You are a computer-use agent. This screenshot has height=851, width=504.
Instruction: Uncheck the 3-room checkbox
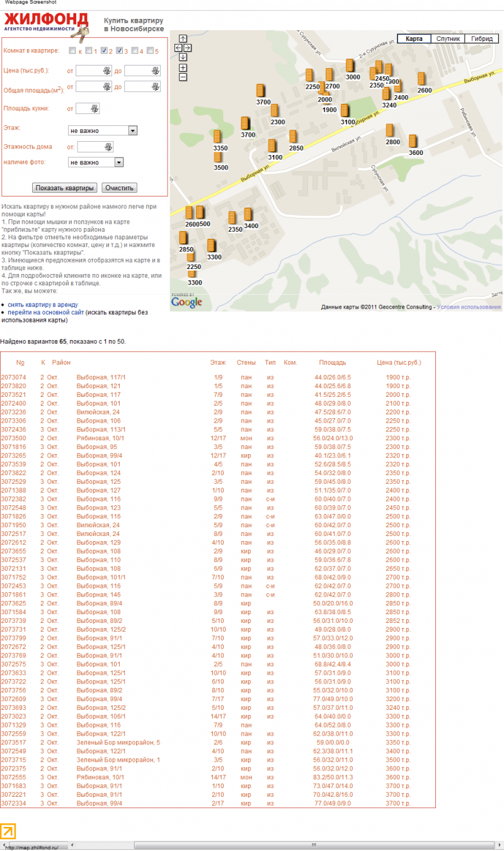click(120, 50)
